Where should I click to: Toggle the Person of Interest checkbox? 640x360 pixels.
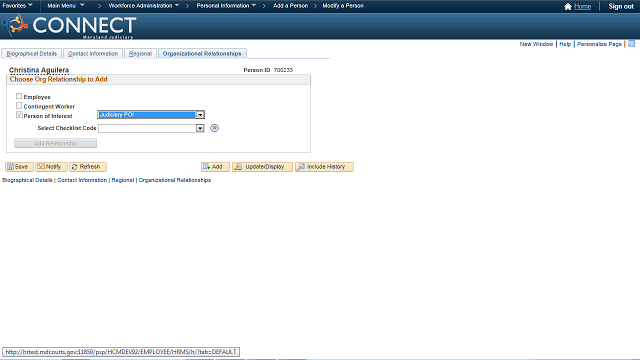pyautogui.click(x=19, y=115)
